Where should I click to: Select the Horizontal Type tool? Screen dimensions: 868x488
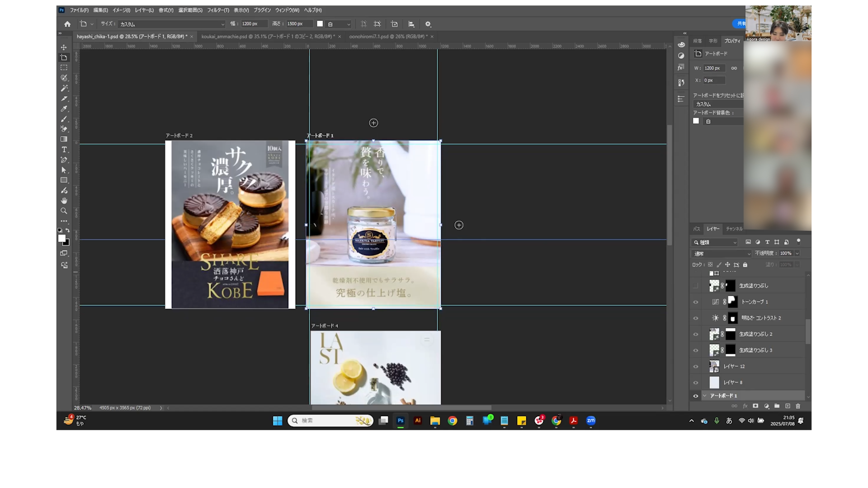click(64, 150)
